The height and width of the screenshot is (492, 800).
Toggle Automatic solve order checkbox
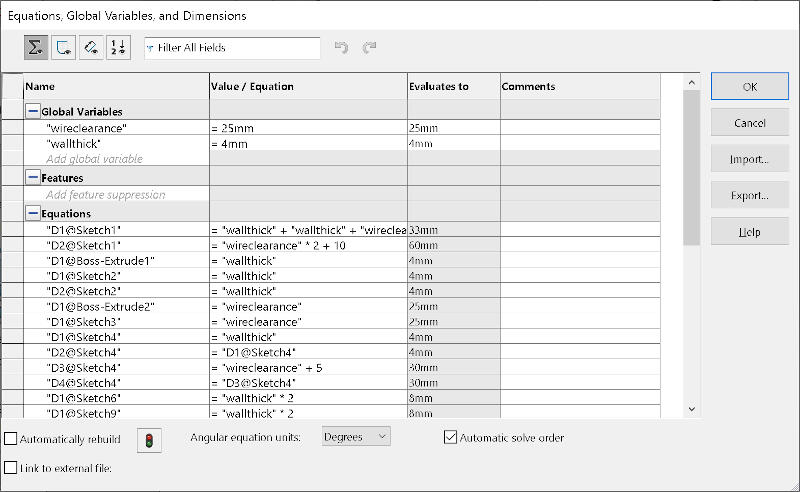point(451,437)
